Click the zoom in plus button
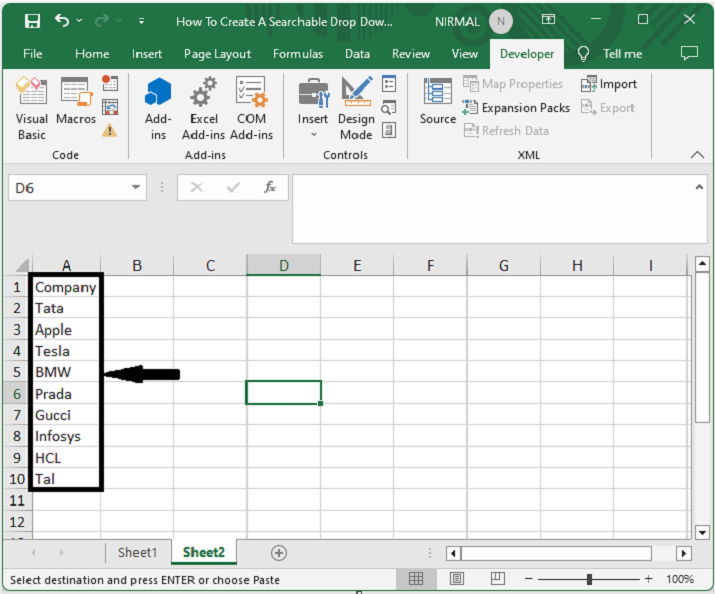 tap(648, 579)
